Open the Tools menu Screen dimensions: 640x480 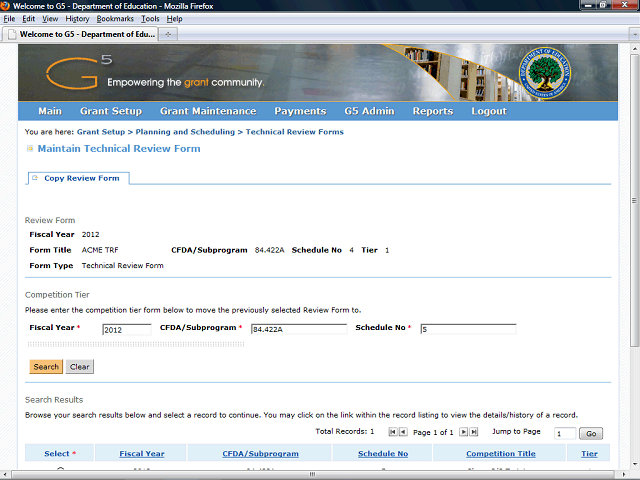point(150,19)
